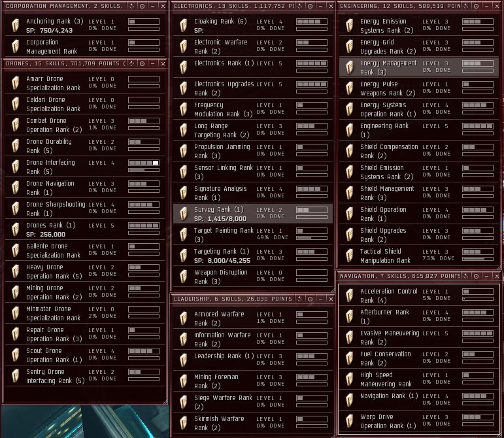Select the Electronics window title bar
The width and height of the screenshot is (504, 438).
(x=253, y=6)
